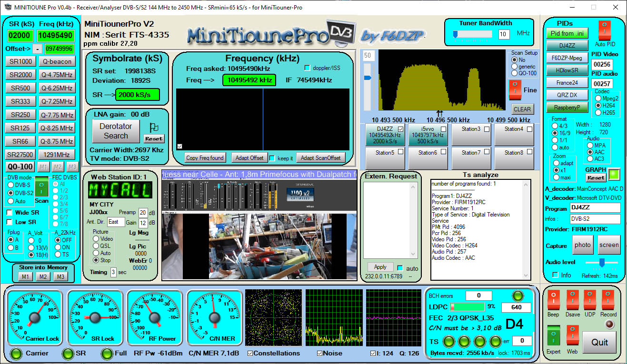627x364 pixels.
Task: Click the Adapt Offset button
Action: point(249,158)
